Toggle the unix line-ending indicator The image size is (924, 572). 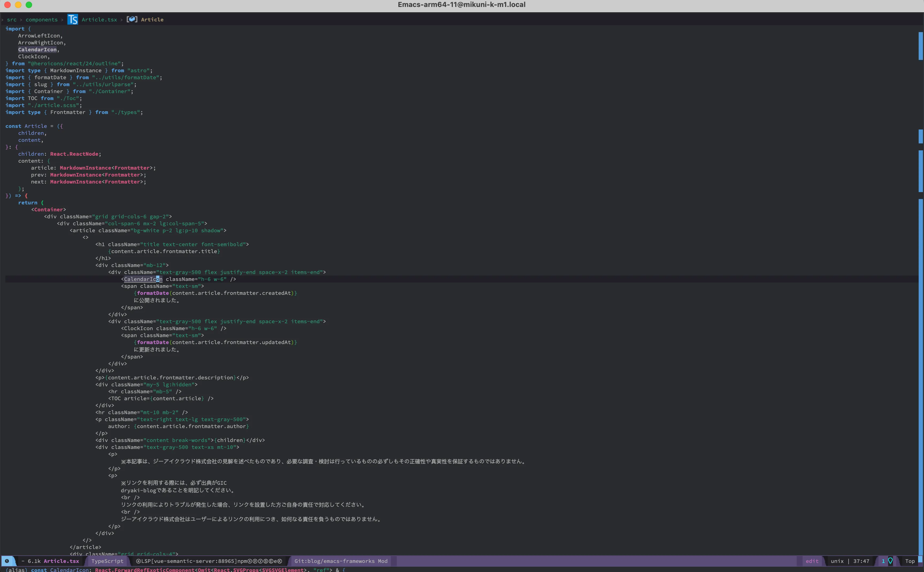(837, 561)
